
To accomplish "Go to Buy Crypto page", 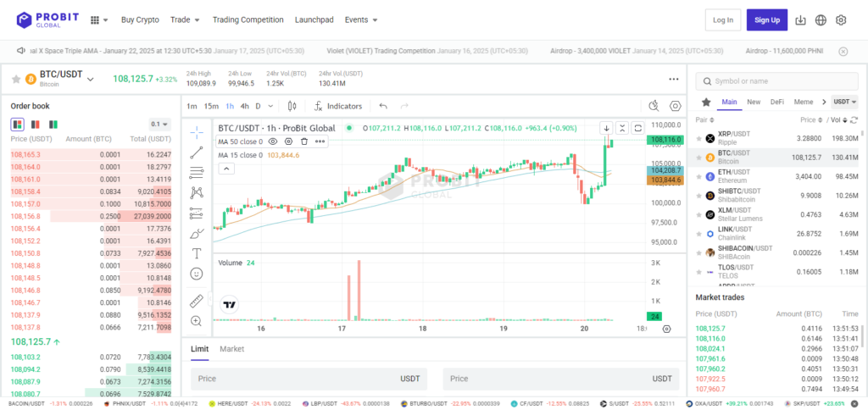I will [140, 20].
